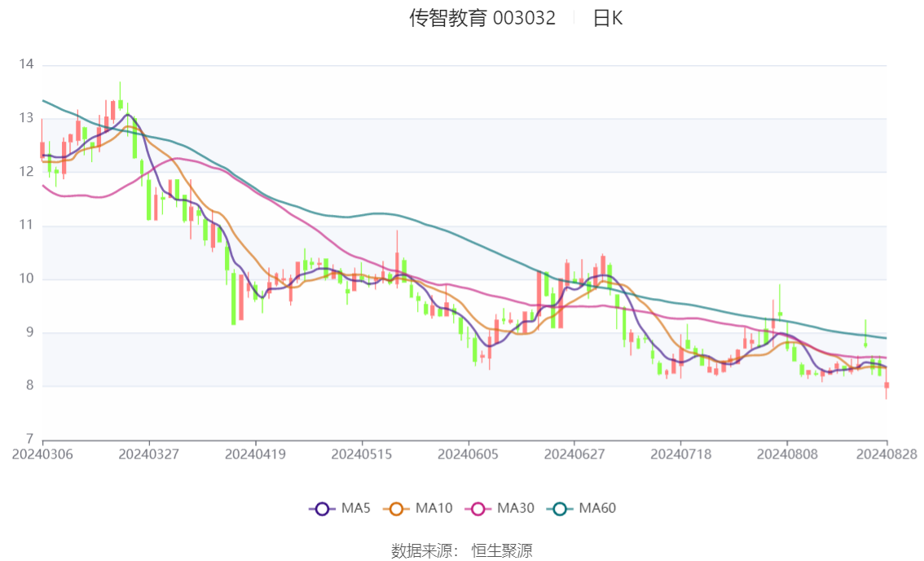This screenshot has height=561, width=924.
Task: Select the y-axis price label 8
Action: (x=30, y=386)
